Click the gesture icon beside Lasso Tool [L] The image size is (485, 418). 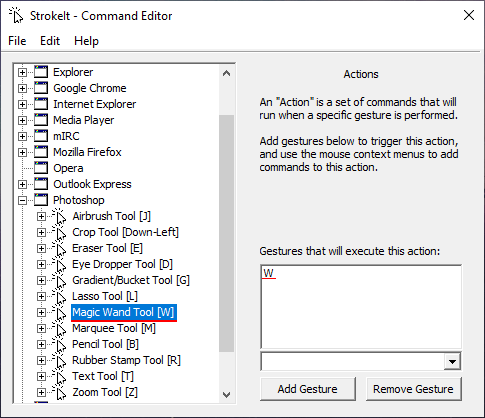tap(60, 296)
